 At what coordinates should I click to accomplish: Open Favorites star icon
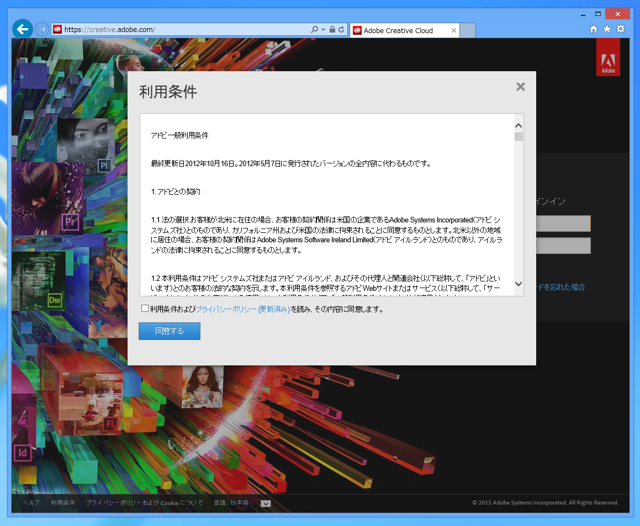[x=607, y=29]
